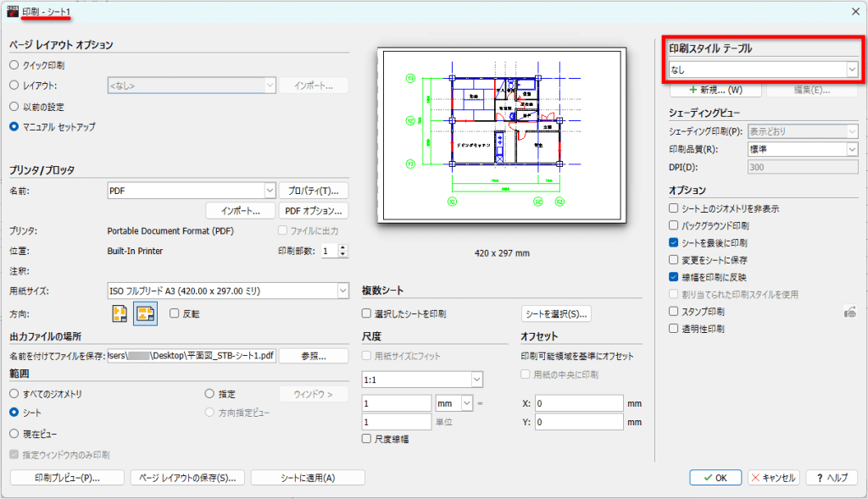Select クイック印刷 radio button
This screenshot has width=868, height=499.
click(14, 64)
